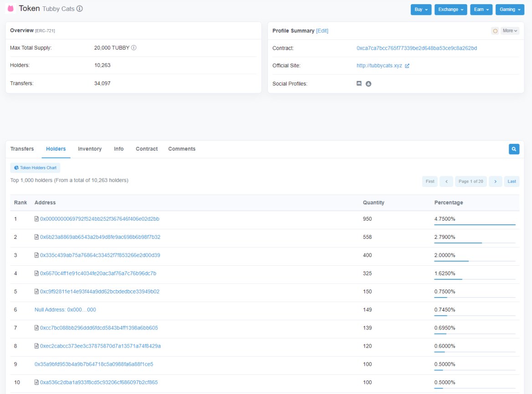
Task: Expand the Earn dropdown
Action: [481, 10]
